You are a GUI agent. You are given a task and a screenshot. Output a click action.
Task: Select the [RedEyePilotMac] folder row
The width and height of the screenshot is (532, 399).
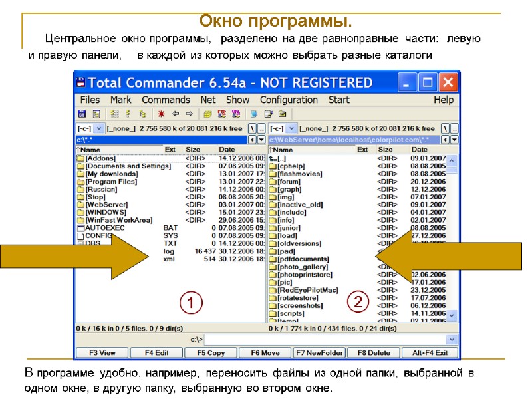(357, 290)
